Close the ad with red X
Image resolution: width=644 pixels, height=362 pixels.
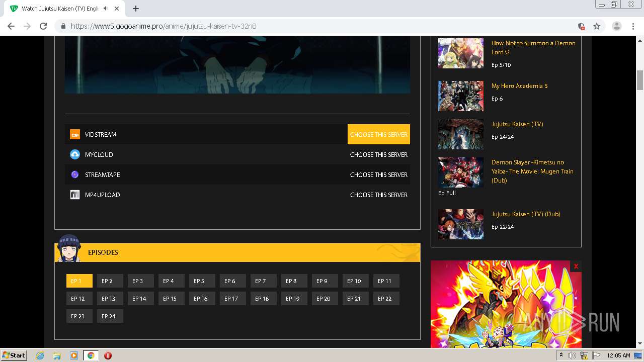(x=576, y=266)
